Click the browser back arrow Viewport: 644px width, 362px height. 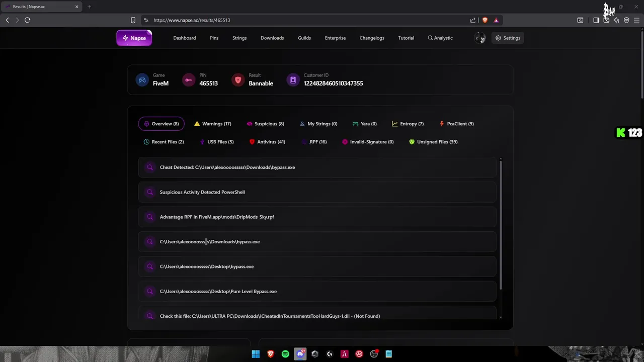pyautogui.click(x=7, y=20)
